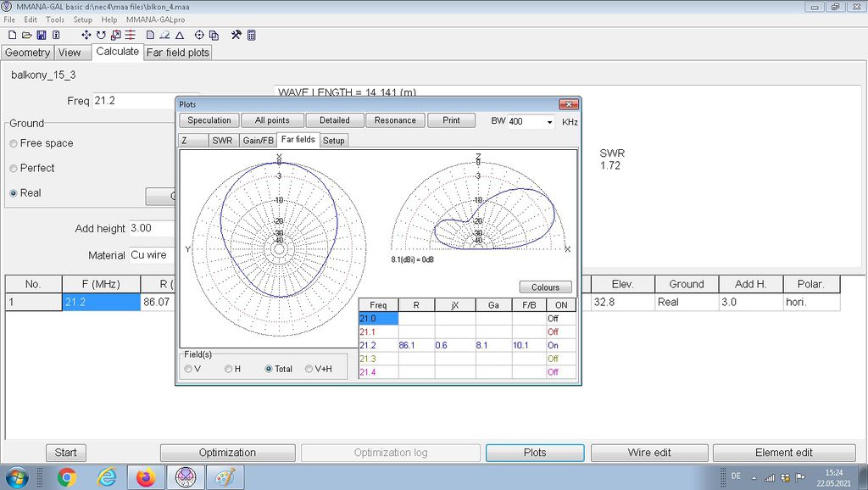Click the Resonance button
This screenshot has width=868, height=490.
(x=395, y=120)
